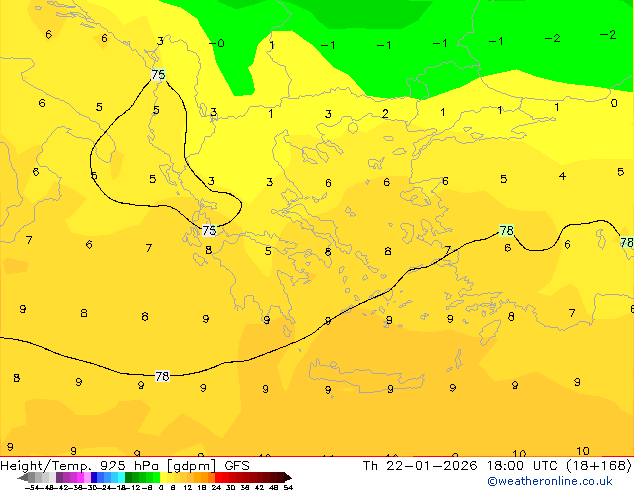Click the dark blue swatch in the legend

[x=94, y=478]
